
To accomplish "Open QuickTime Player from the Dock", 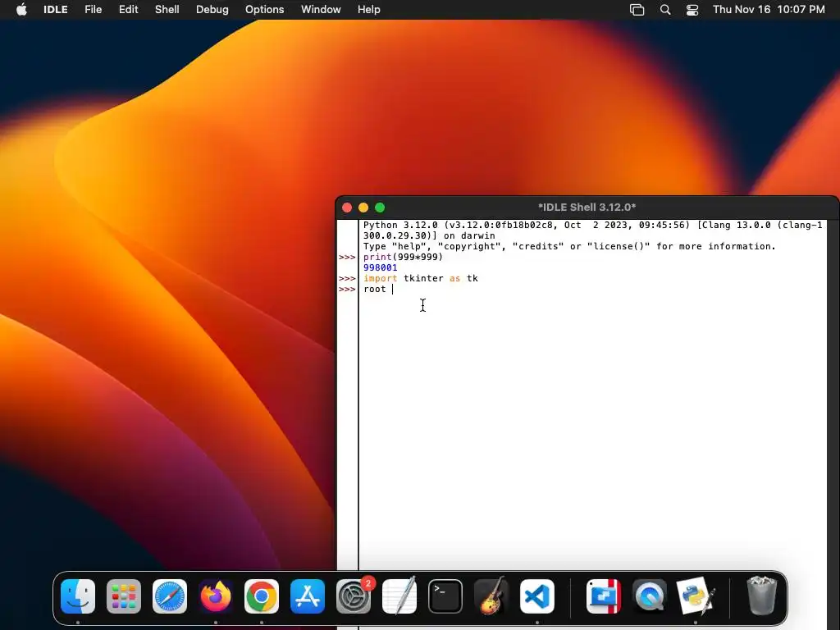I will 650,596.
